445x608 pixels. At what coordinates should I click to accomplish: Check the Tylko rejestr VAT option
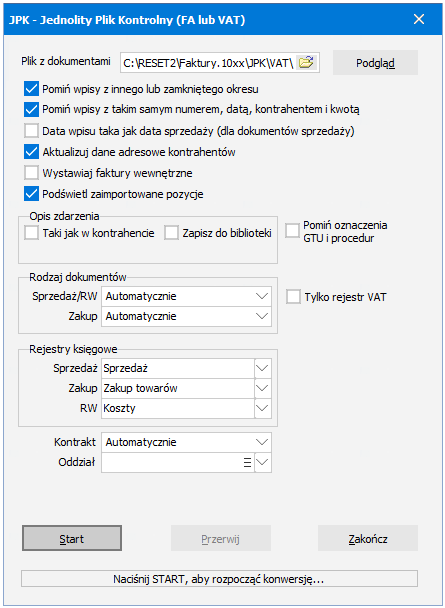point(293,297)
